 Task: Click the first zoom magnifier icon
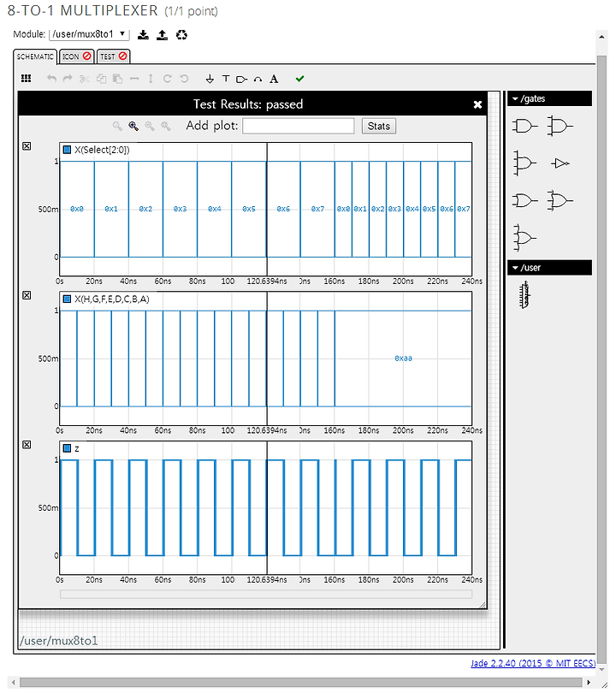point(117,126)
